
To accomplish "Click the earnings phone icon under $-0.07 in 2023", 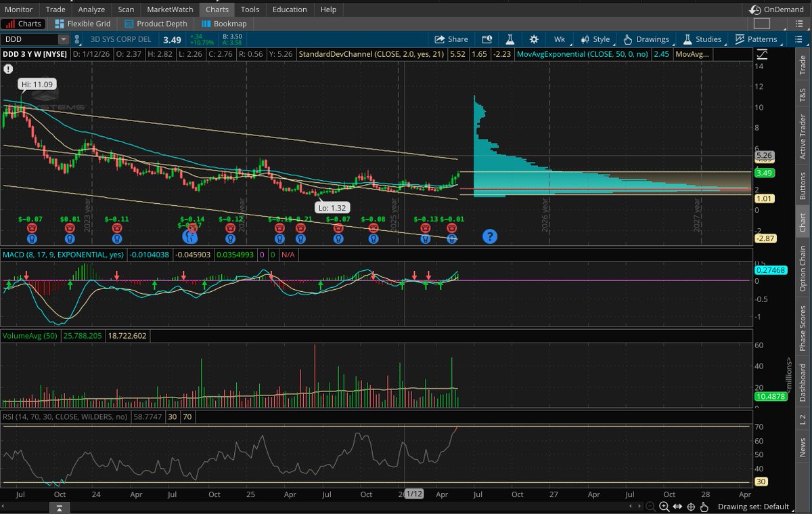I will tap(32, 229).
